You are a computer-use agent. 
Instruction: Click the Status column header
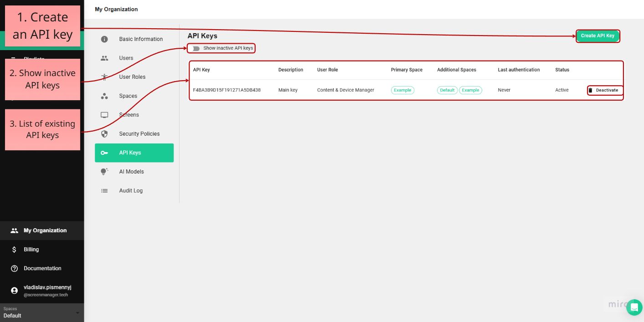point(562,70)
